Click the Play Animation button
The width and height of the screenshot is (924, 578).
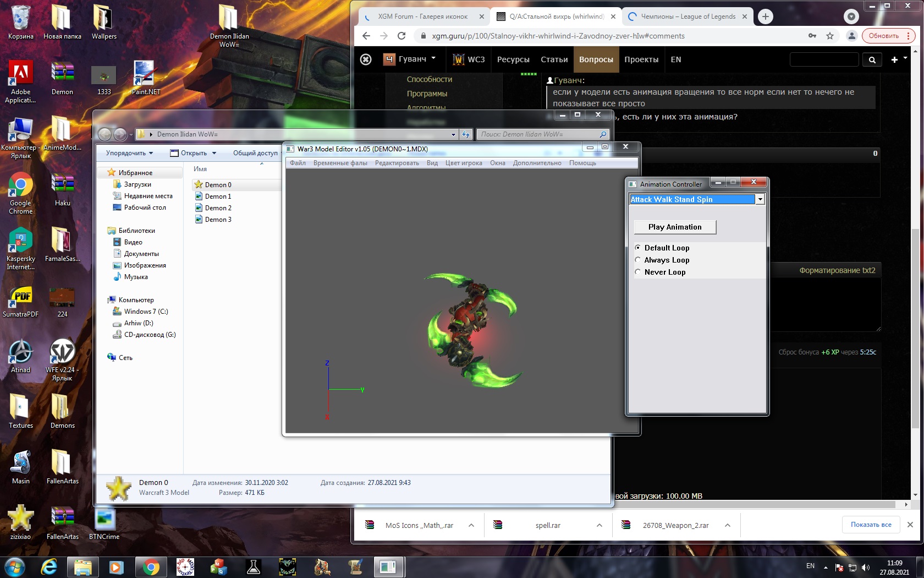tap(675, 227)
